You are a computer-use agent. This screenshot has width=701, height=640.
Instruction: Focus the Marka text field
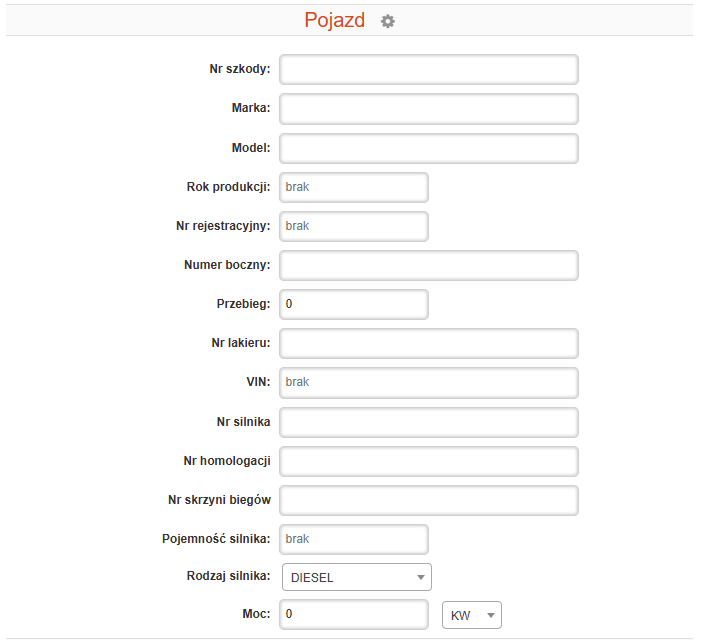pos(428,108)
